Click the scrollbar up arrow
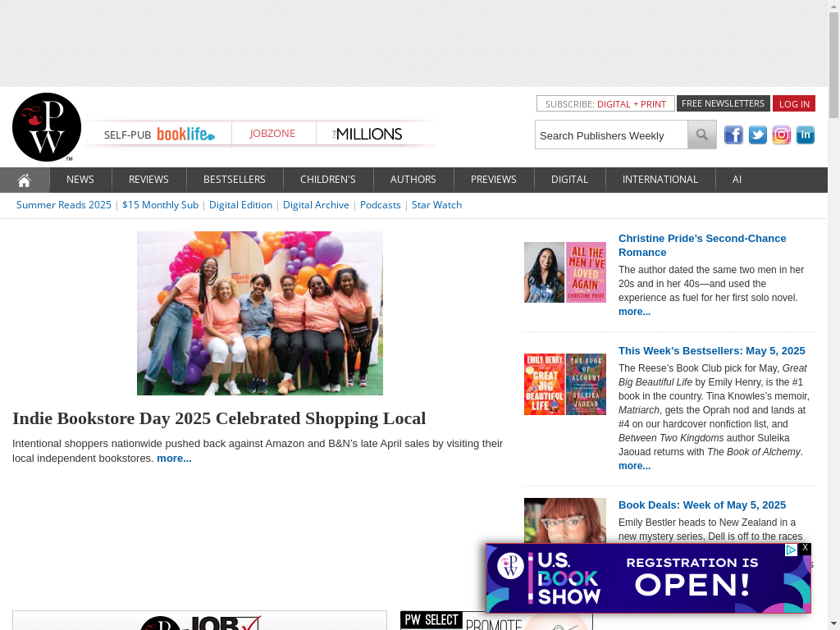This screenshot has width=840, height=630. point(833,6)
